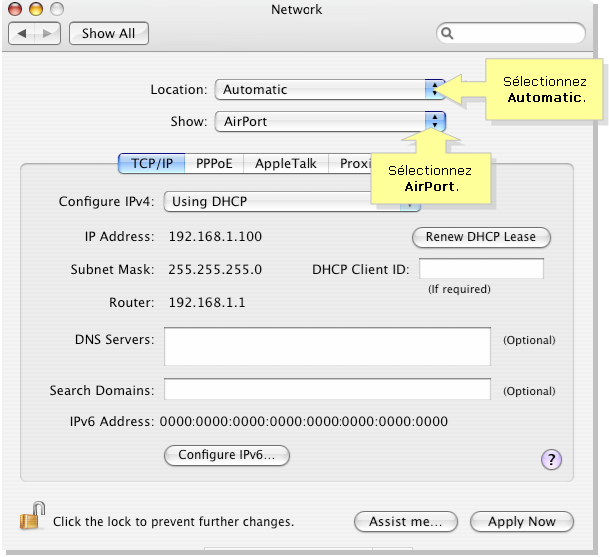Focus the DHCP Client ID field
Screen dimensions: 609x557
481,269
